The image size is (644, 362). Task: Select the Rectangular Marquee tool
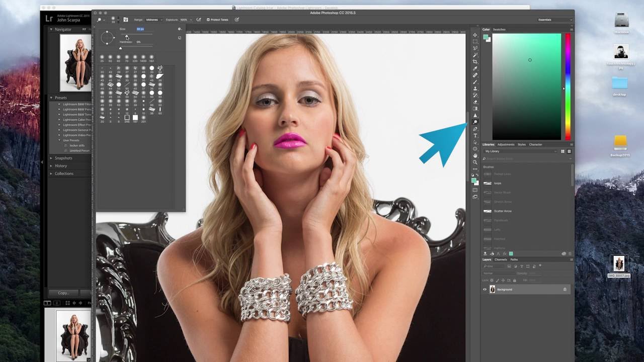pos(475,42)
